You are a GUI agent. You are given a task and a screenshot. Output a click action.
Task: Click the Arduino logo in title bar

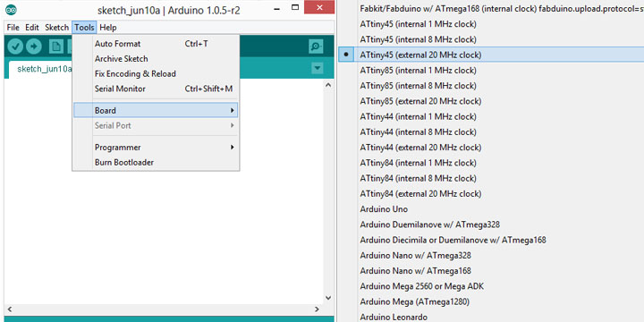tap(11, 10)
